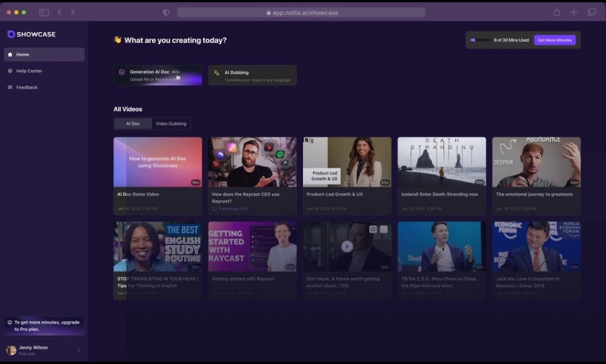This screenshot has width=606, height=364.
Task: Switch to the Video Dubbing tab
Action: click(x=171, y=124)
